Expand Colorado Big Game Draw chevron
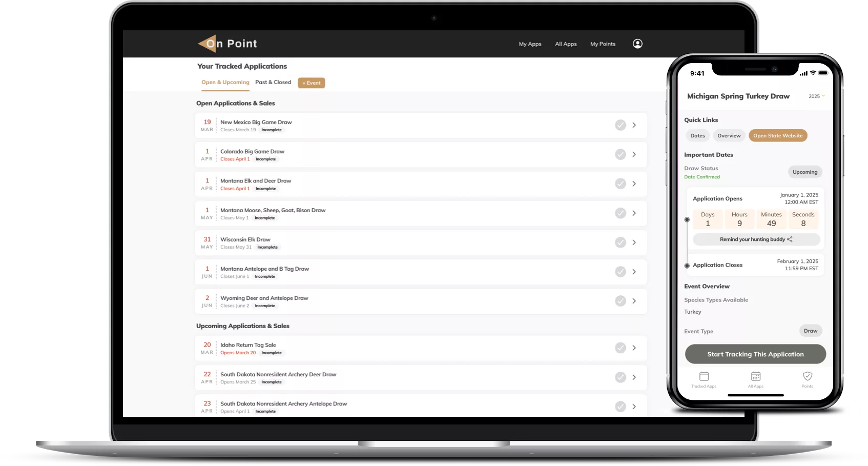 pos(634,154)
